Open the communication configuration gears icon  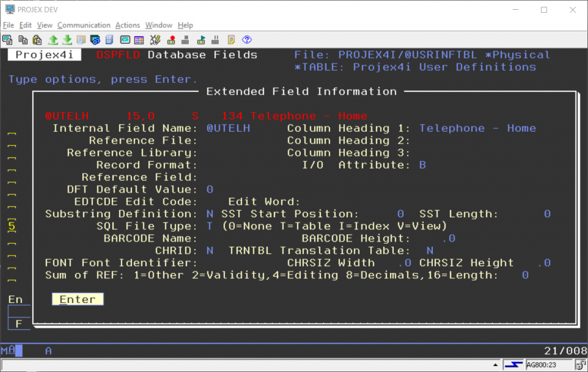point(95,40)
